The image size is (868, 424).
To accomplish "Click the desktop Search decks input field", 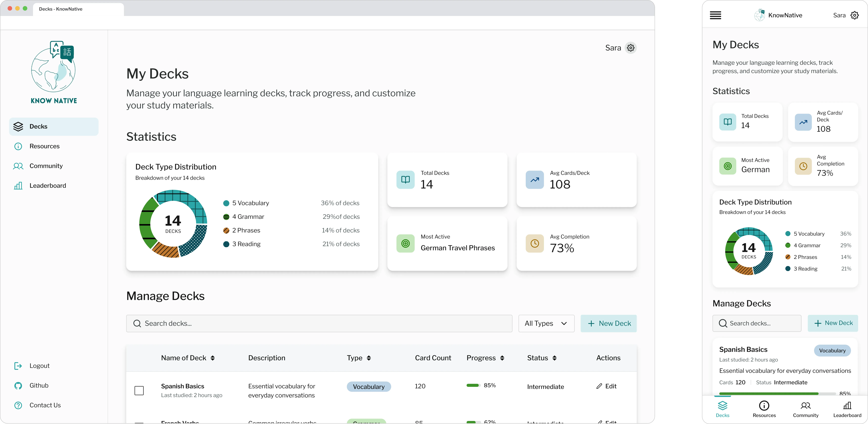I will [319, 323].
